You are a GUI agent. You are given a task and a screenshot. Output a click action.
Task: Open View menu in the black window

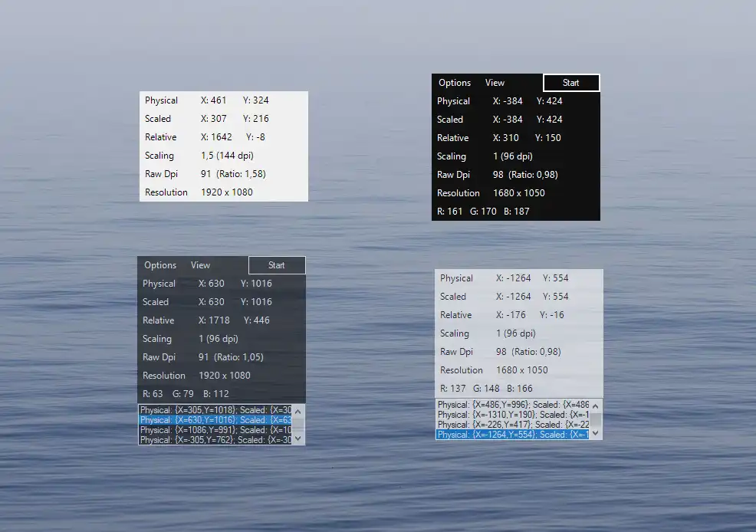(x=495, y=83)
